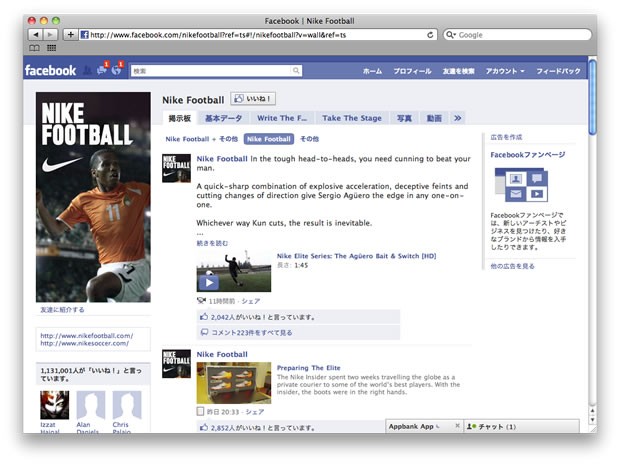This screenshot has width=620, height=465.
Task: Open the 掲示板 tab
Action: [180, 118]
